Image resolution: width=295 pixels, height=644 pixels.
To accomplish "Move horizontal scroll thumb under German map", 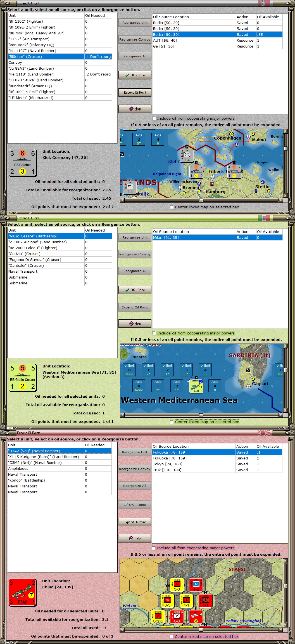I will point(201,200).
